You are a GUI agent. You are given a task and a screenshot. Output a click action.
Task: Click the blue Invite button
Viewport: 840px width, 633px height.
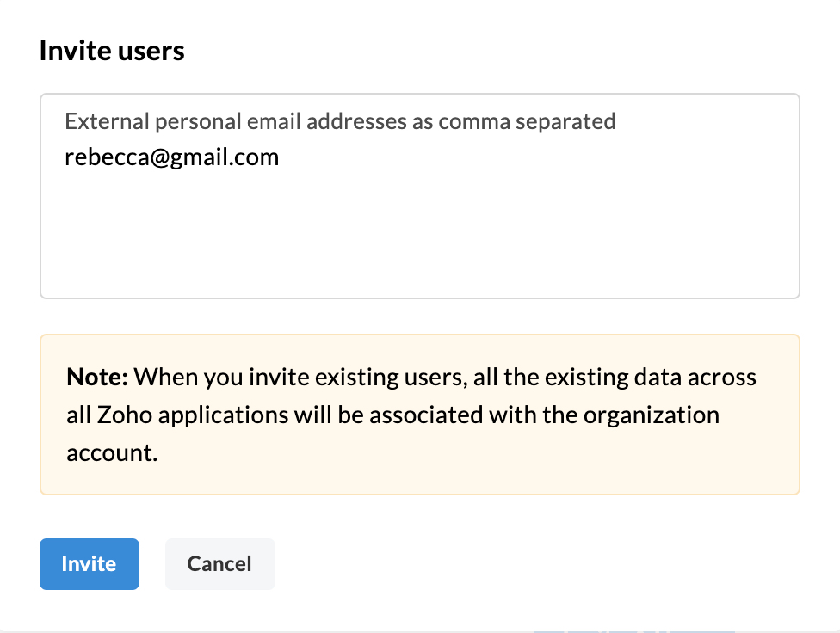pos(90,564)
